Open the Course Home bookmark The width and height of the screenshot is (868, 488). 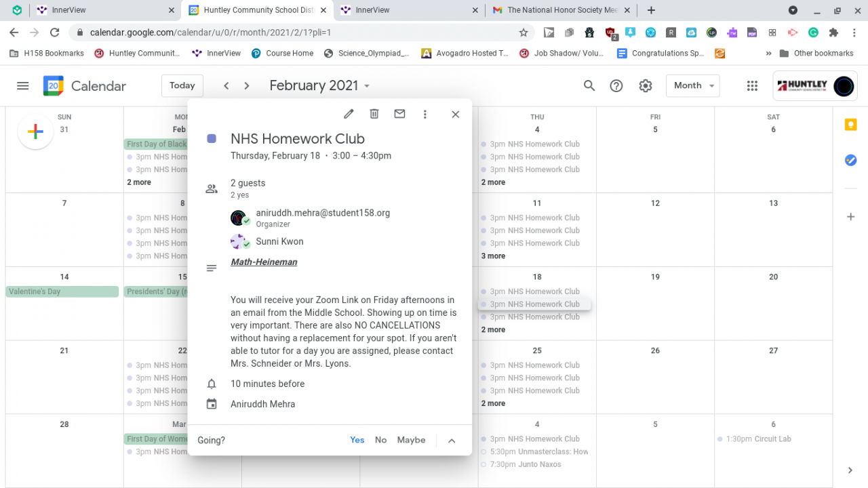pos(282,54)
